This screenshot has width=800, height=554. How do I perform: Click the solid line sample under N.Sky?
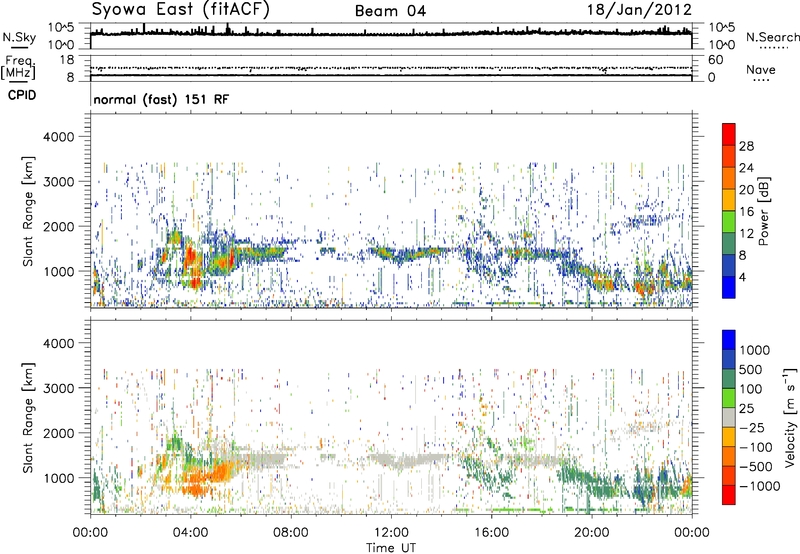click(x=19, y=47)
